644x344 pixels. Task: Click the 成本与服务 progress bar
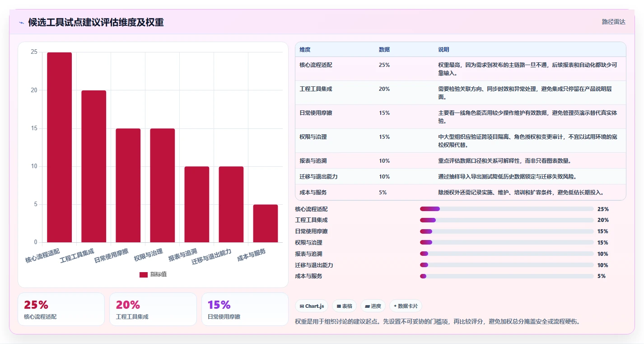click(x=507, y=276)
